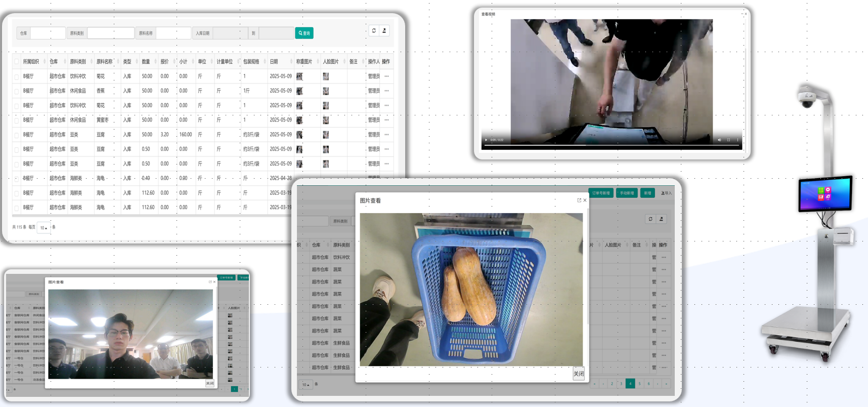Open the end date picker after 到
The image size is (868, 407).
tap(276, 33)
